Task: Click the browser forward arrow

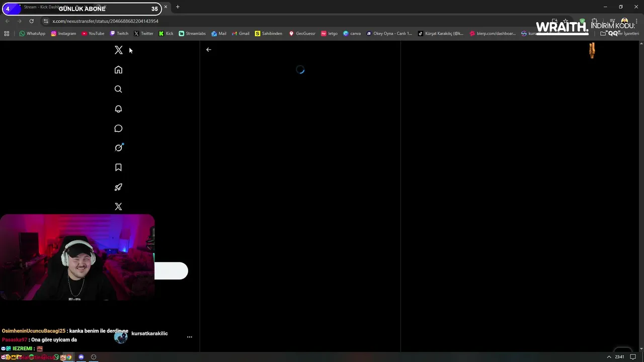Action: click(19, 21)
